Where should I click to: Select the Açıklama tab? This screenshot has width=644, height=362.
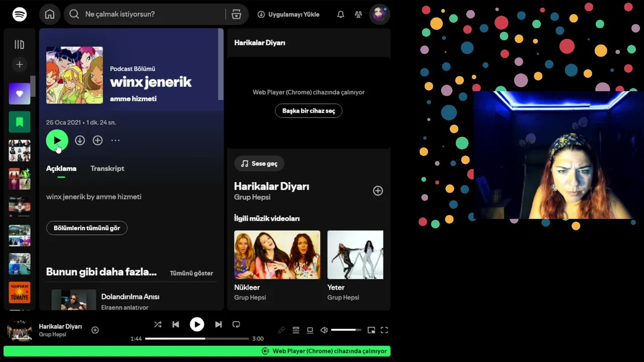tap(61, 168)
